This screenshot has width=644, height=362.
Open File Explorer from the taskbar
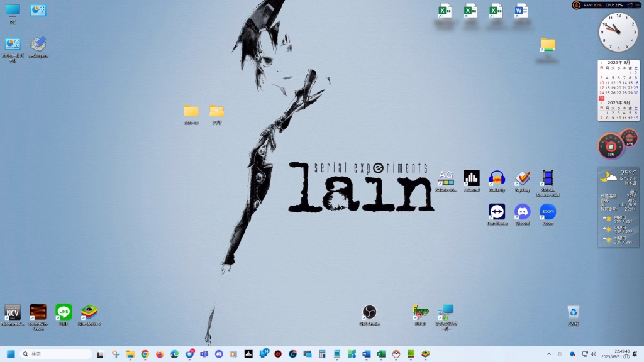tap(130, 354)
